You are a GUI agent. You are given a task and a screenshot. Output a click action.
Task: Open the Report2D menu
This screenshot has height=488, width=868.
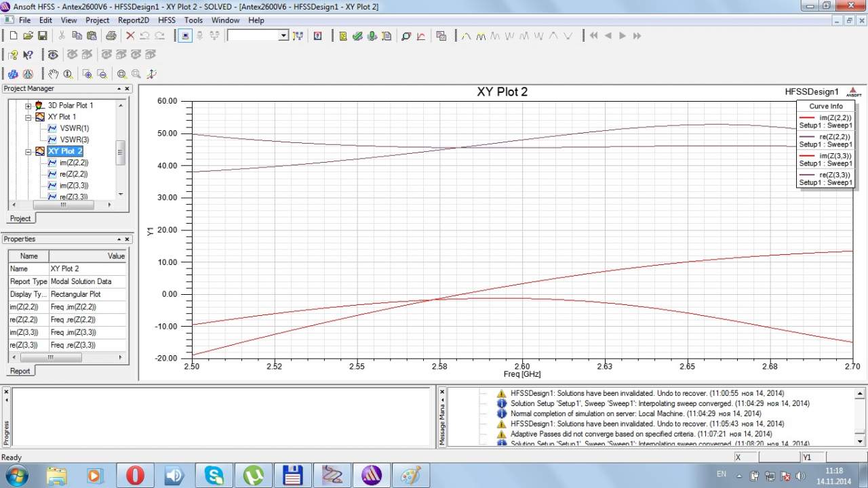(134, 20)
